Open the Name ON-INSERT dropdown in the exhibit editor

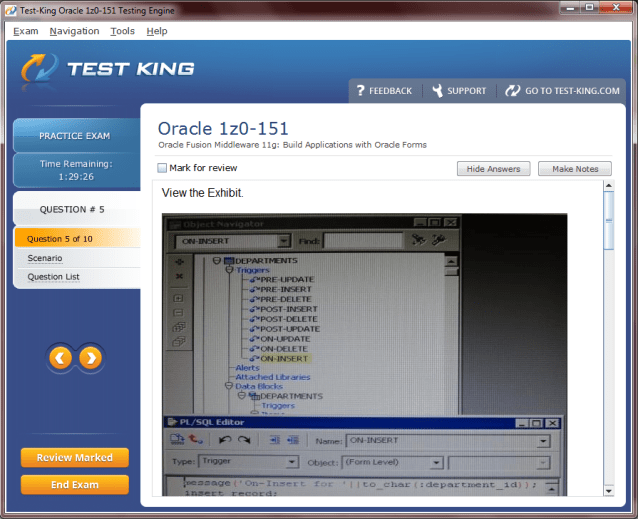(x=543, y=441)
